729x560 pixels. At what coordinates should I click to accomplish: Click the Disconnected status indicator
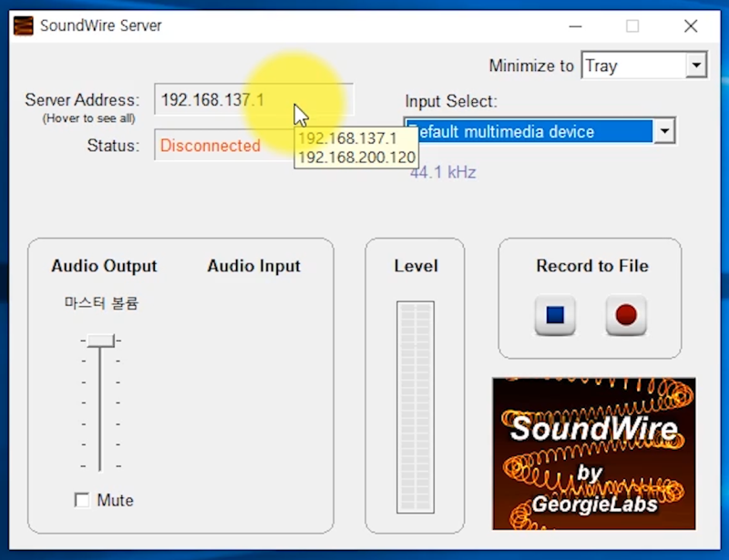tap(210, 146)
